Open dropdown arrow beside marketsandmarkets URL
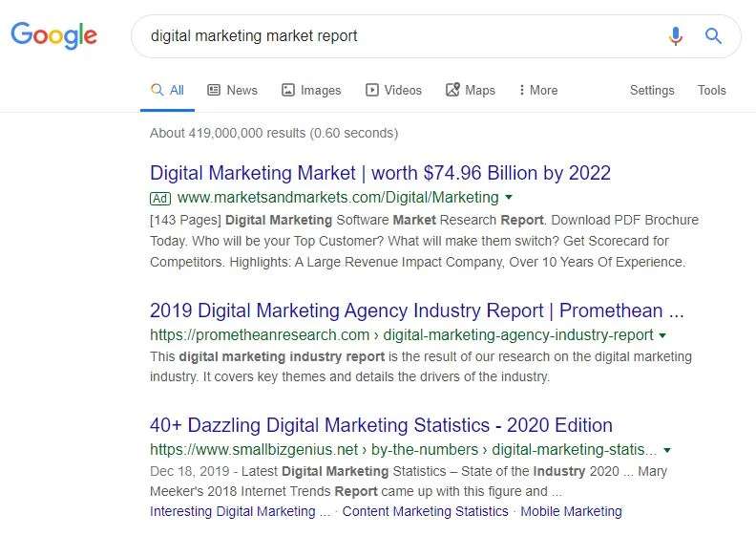 [509, 198]
